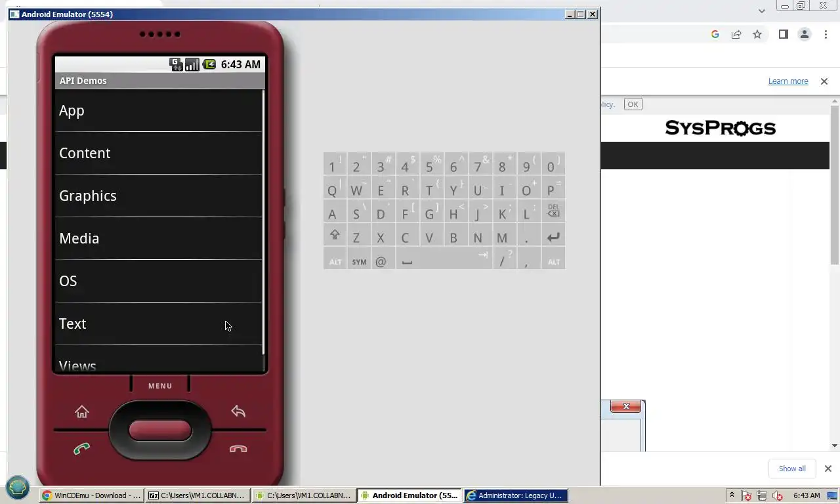Switch to Administrator Legacy taskbar item

coord(516,495)
